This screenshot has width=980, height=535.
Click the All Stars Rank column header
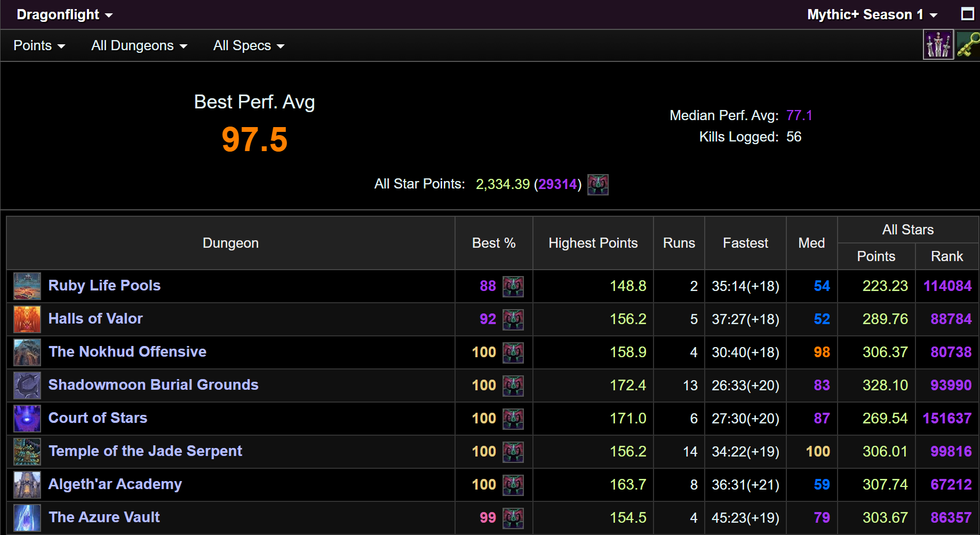pos(947,256)
